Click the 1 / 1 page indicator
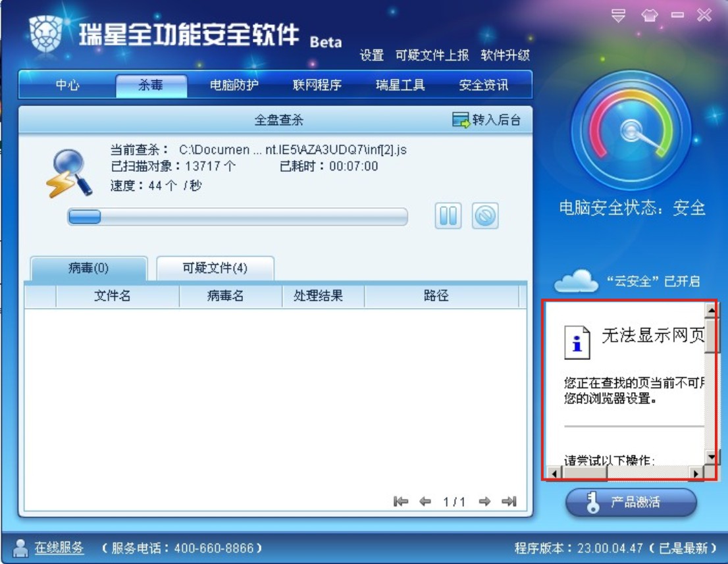The height and width of the screenshot is (564, 728). pos(454,501)
